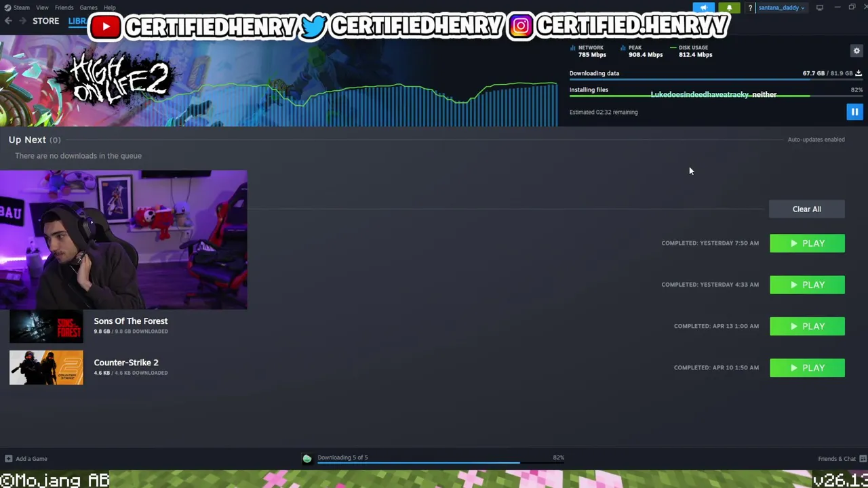868x488 pixels.
Task: Switch to the LIBRARY tab
Action: tap(77, 21)
